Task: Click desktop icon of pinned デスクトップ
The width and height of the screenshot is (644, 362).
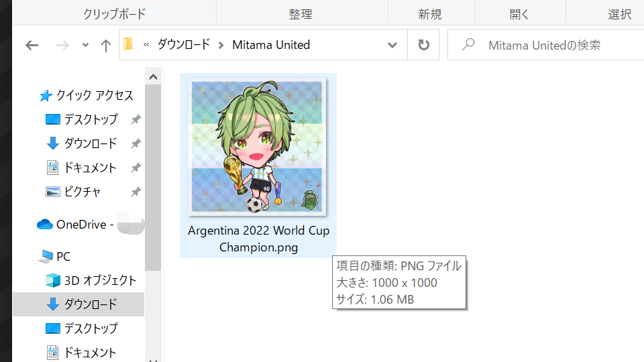Action: tap(52, 119)
